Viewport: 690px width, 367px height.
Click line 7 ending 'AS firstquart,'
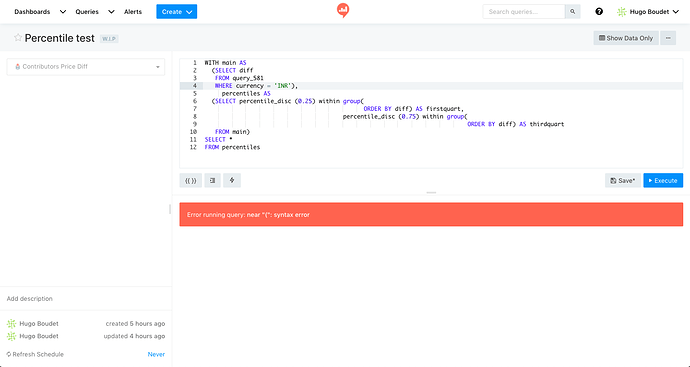point(414,109)
